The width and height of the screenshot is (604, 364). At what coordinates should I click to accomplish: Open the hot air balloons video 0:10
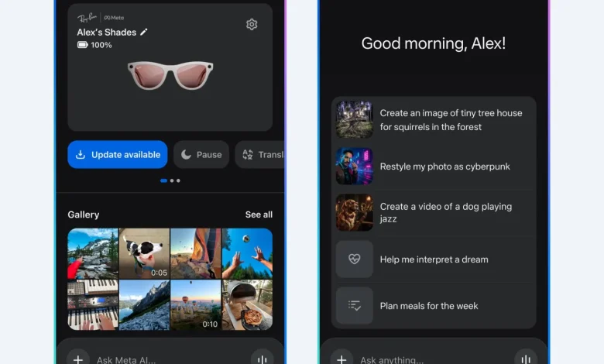pyautogui.click(x=196, y=304)
